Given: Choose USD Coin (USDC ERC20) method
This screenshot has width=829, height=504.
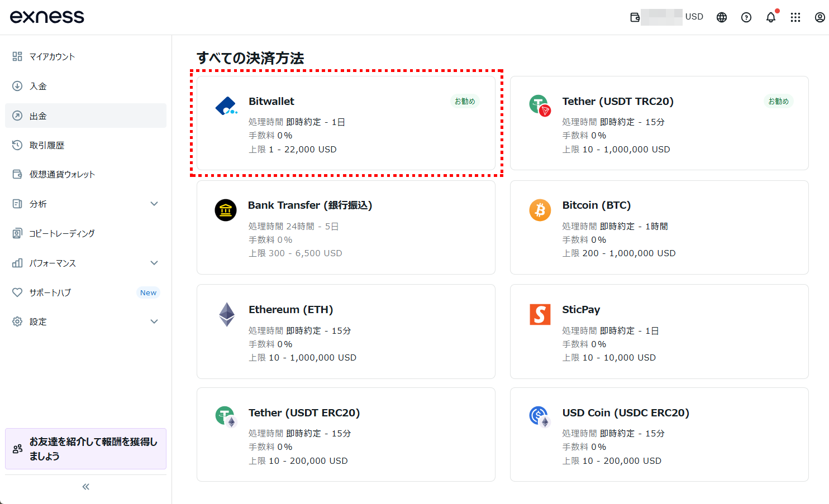Looking at the screenshot, I should point(659,435).
